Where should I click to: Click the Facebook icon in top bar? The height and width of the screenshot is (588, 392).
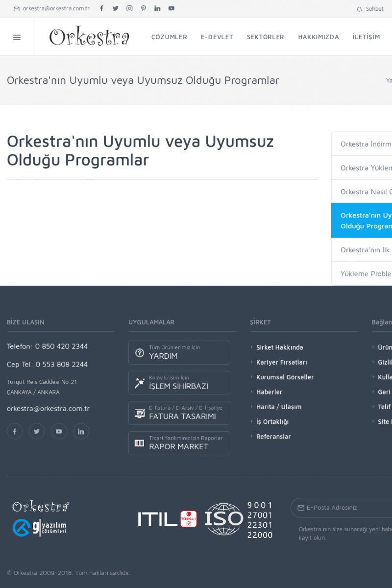[x=101, y=8]
